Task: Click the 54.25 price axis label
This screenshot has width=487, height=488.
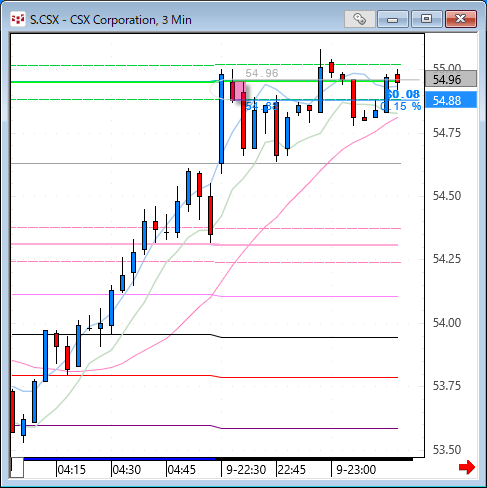Action: [x=447, y=259]
